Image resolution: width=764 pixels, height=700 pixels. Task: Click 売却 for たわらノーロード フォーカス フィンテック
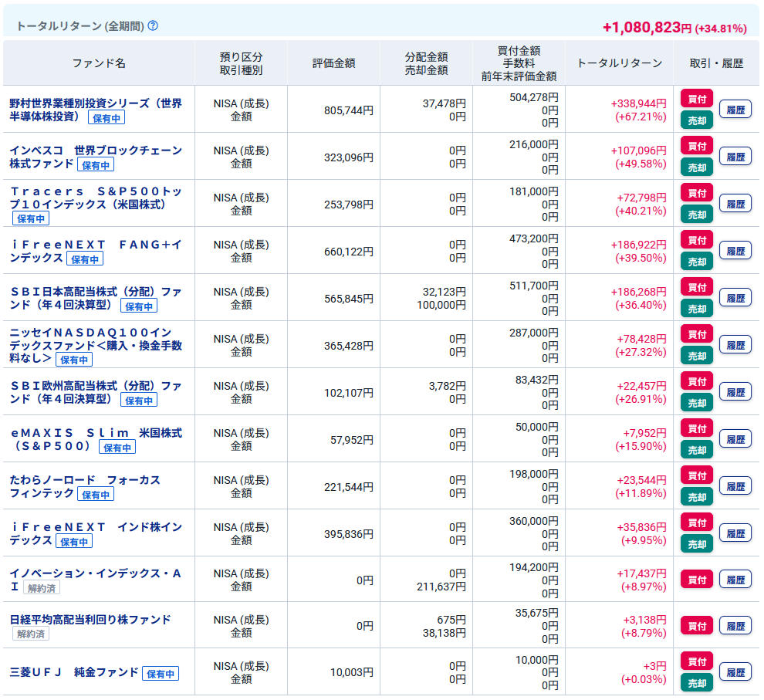point(697,497)
